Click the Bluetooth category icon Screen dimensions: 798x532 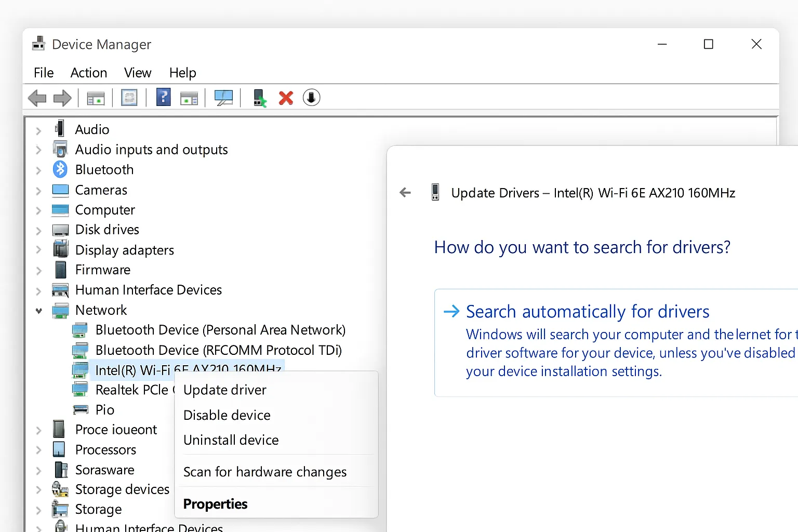click(x=60, y=169)
